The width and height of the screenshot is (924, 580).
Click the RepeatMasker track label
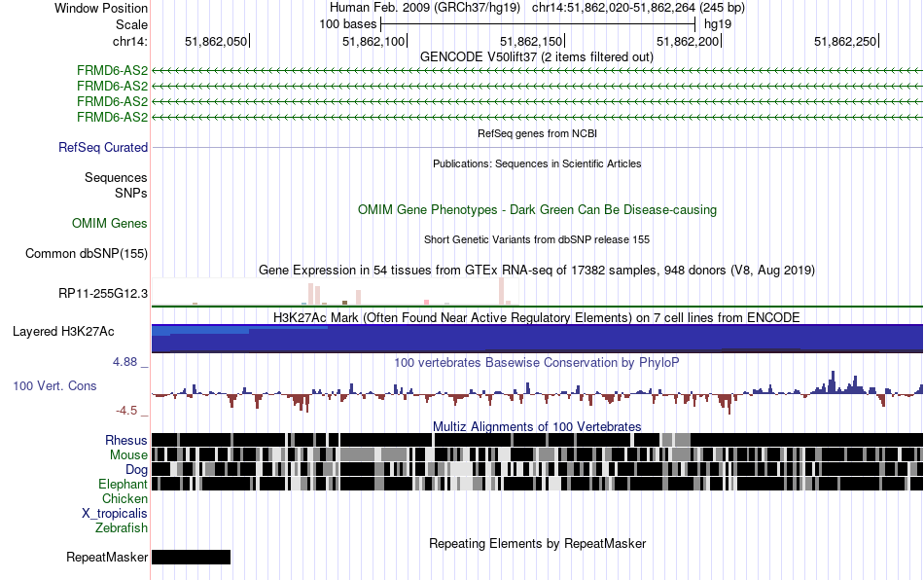(x=107, y=557)
